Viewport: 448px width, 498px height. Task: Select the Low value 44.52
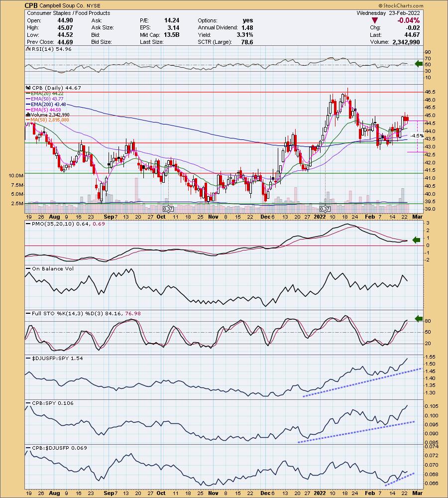coord(65,35)
